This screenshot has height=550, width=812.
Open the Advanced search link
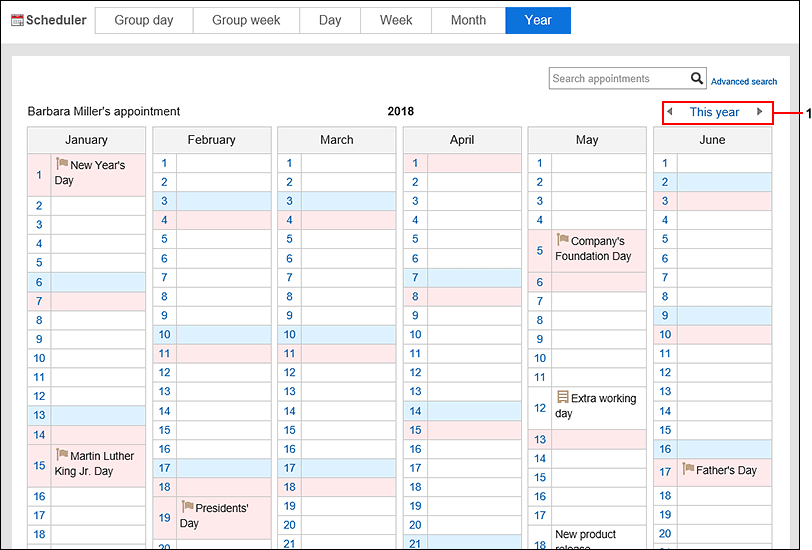tap(744, 81)
